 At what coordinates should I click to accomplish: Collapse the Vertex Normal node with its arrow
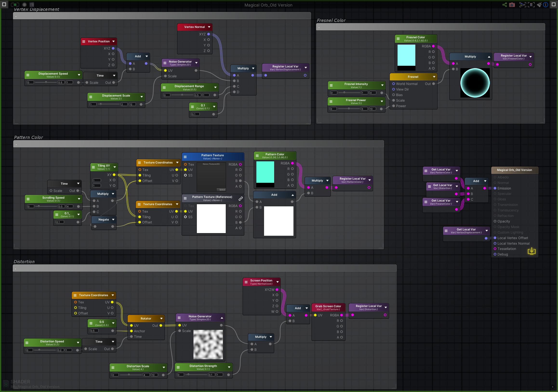(x=210, y=27)
